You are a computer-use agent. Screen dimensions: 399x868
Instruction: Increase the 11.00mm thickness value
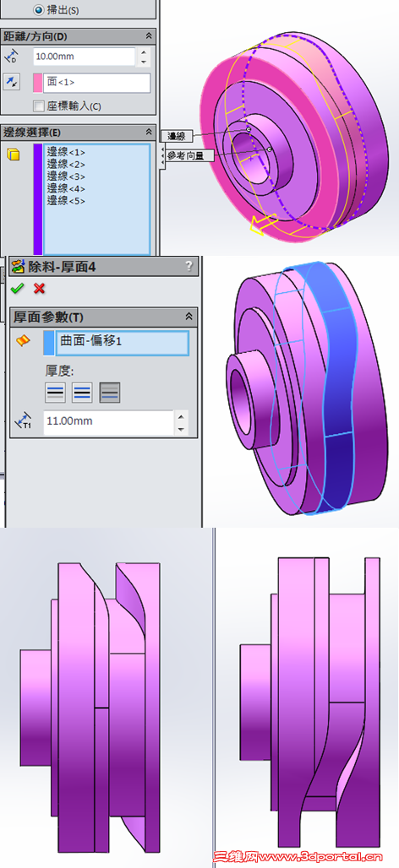tap(181, 416)
